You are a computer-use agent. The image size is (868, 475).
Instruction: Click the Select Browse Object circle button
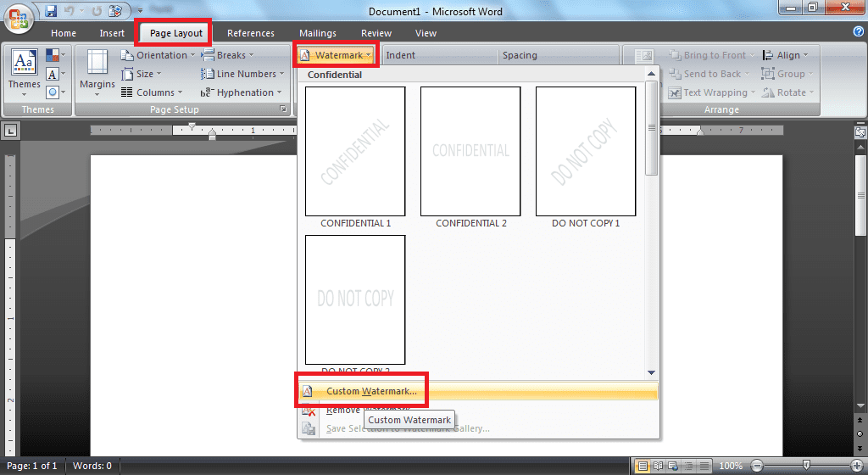[860, 433]
